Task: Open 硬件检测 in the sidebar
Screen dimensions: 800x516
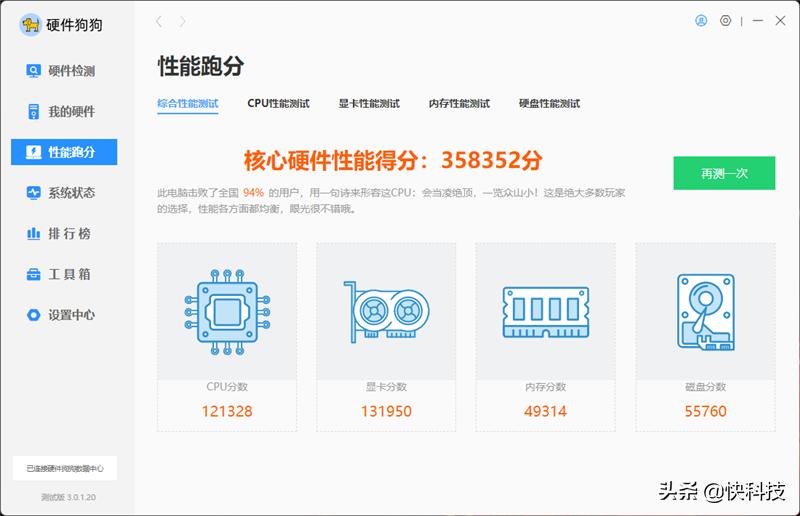Action: (64, 70)
